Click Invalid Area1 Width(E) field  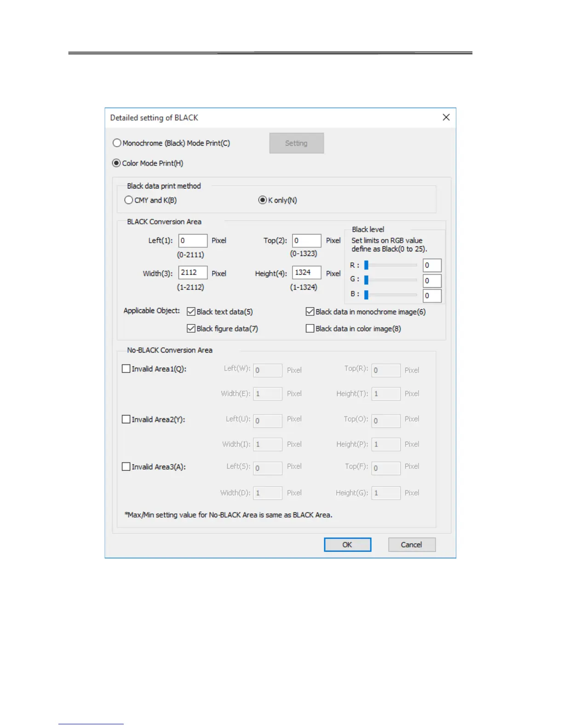[x=268, y=393]
